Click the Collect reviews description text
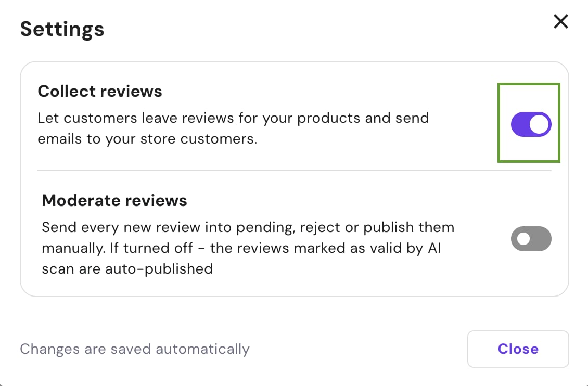This screenshot has height=386, width=588. tap(233, 128)
